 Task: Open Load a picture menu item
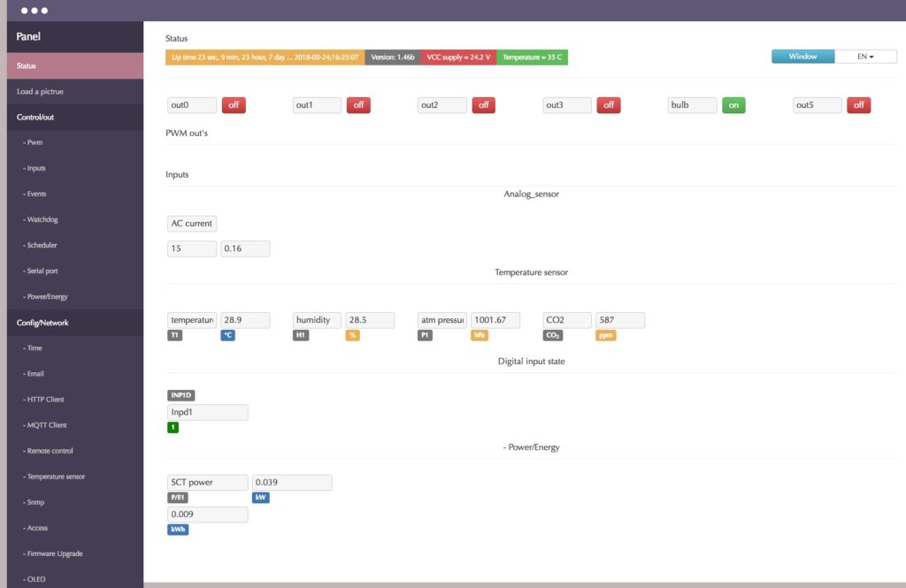point(75,91)
